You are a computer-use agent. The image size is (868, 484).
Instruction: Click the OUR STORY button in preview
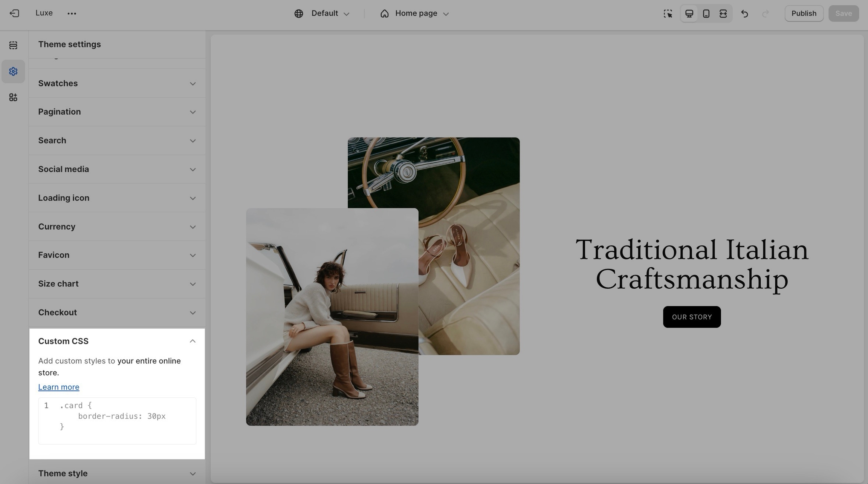(x=692, y=317)
